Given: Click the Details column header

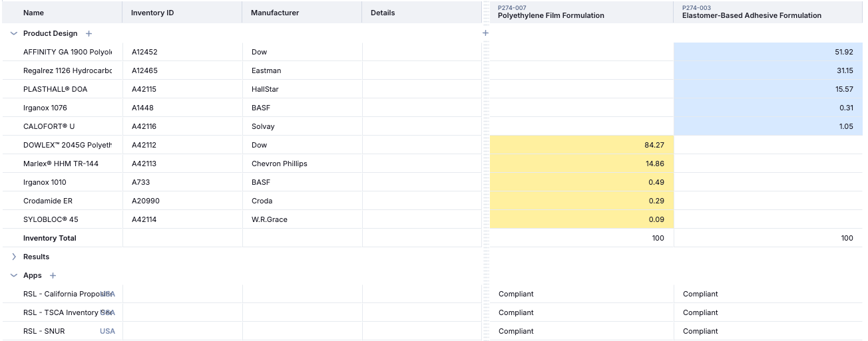Looking at the screenshot, I should click(383, 13).
